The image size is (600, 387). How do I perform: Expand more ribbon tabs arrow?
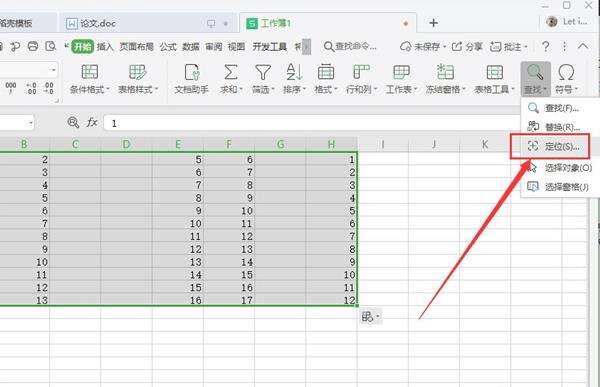[307, 47]
